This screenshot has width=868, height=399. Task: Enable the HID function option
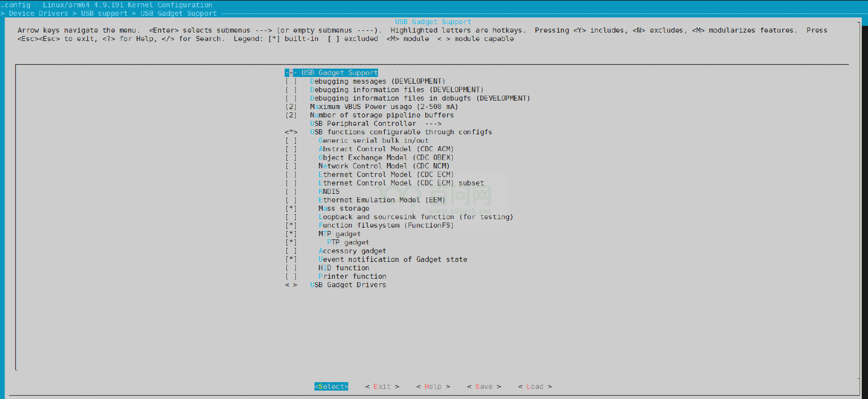point(327,268)
